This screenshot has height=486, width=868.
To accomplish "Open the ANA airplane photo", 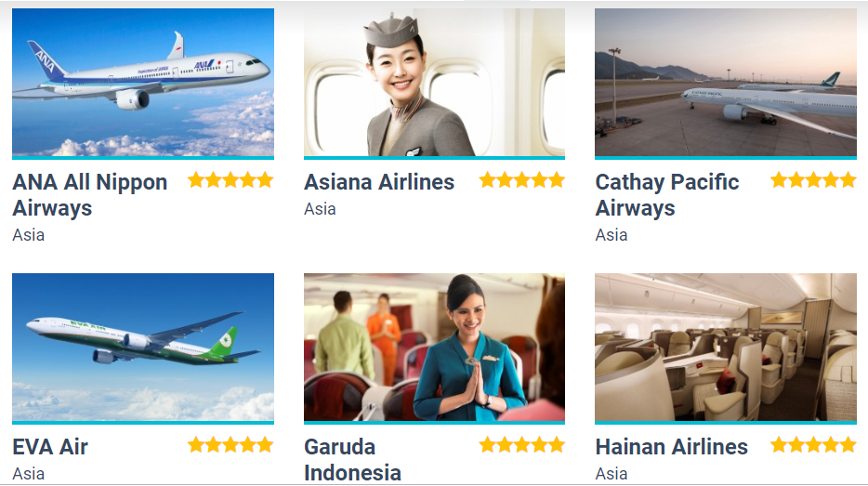I will coord(143,83).
